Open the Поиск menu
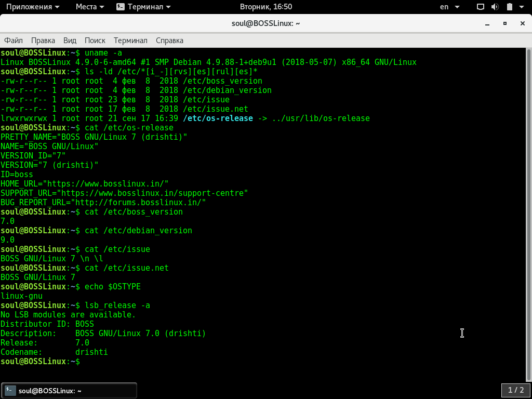This screenshot has width=532, height=399. click(95, 41)
